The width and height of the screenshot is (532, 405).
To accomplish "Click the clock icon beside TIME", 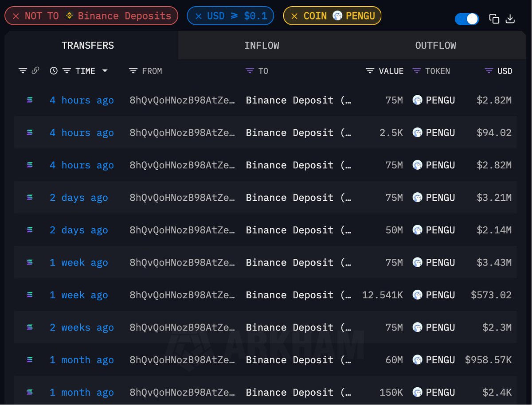I will point(54,71).
